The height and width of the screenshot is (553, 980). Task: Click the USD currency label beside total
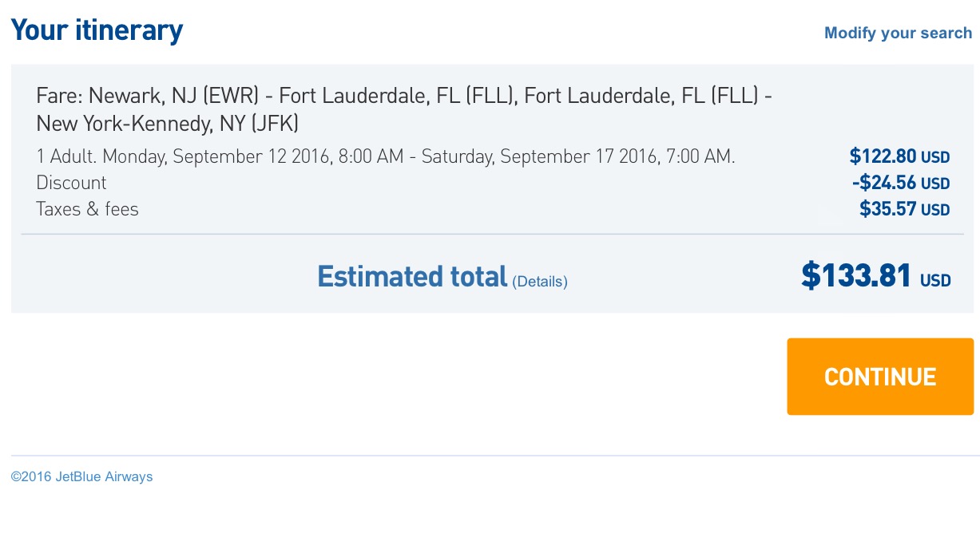click(935, 280)
